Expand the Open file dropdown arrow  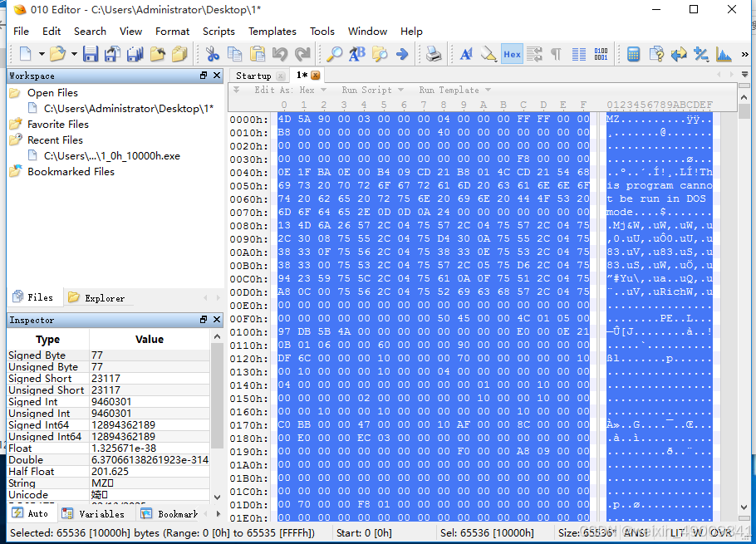(x=74, y=54)
